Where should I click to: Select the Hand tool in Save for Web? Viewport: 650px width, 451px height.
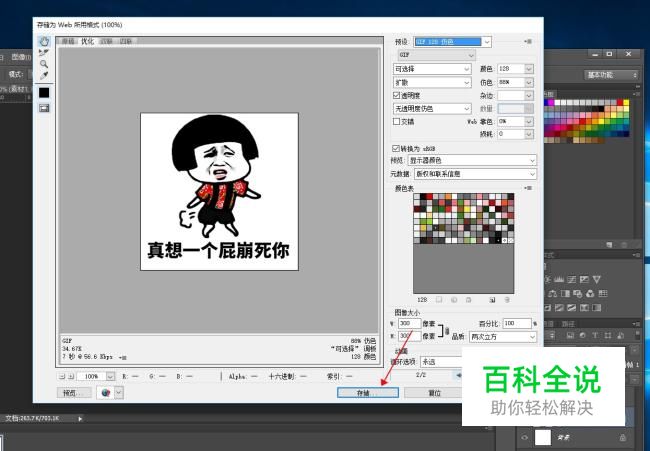click(44, 41)
